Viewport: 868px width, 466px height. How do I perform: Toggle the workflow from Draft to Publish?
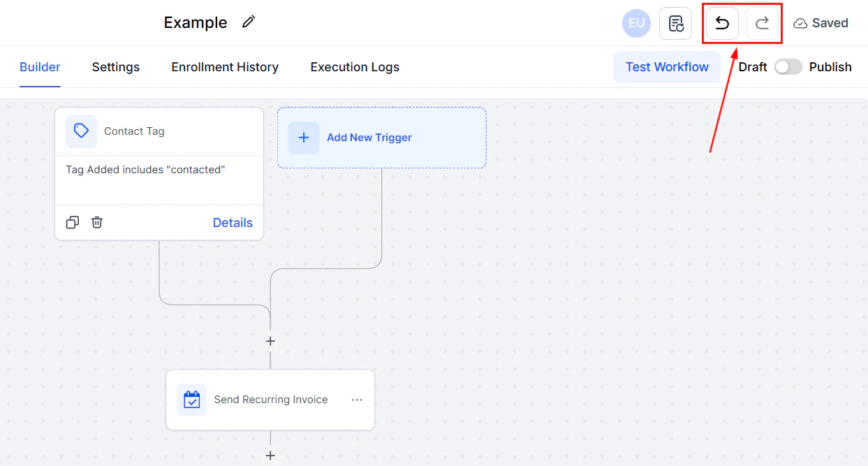point(788,66)
